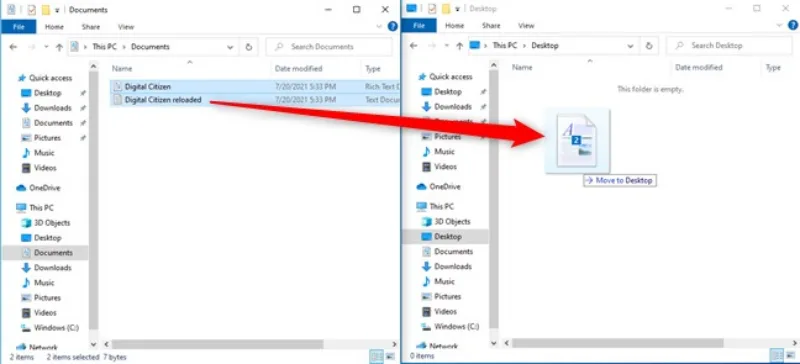Go back in the Documents window
Image resolution: width=800 pixels, height=364 pixels.
pyautogui.click(x=13, y=46)
